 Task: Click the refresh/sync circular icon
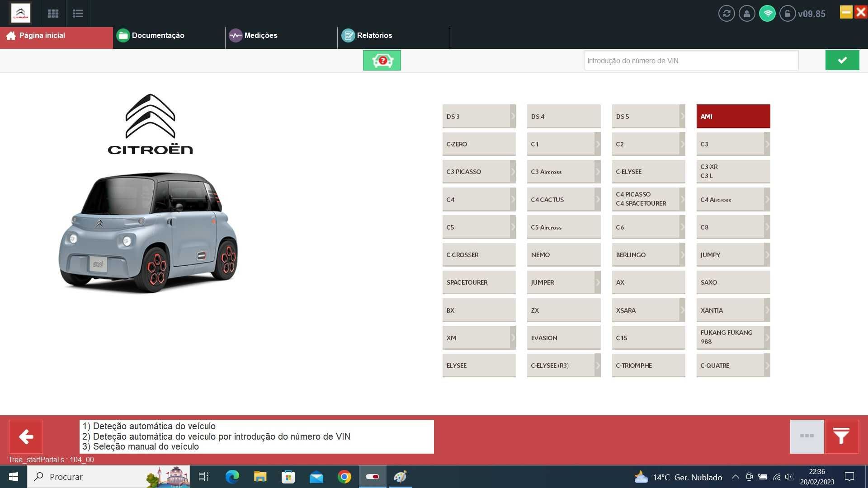tap(726, 14)
